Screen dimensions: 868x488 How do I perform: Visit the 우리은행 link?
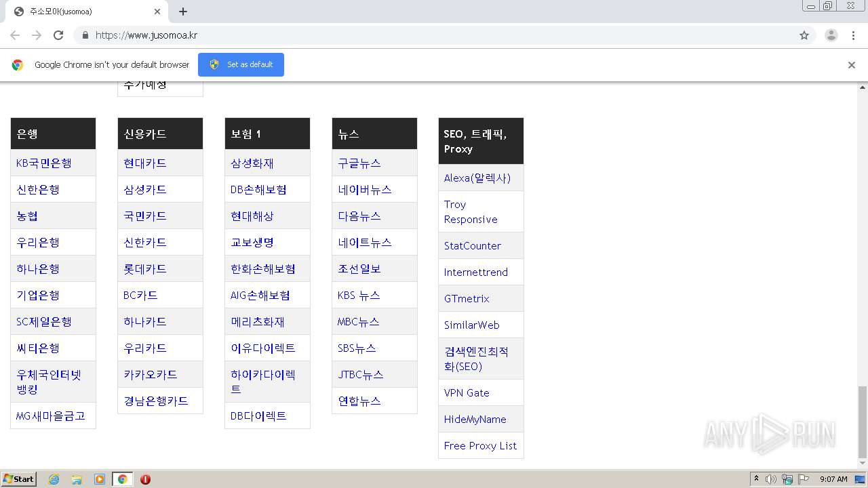(x=38, y=243)
